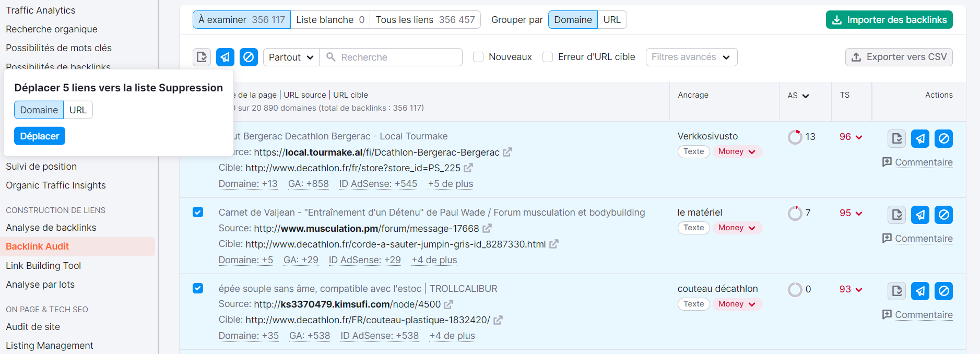Open Commentaire link for Verkkosivusto row

pos(924,162)
